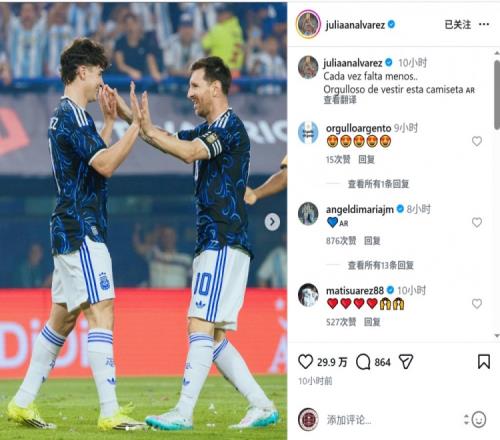The image size is (500, 440).
Task: Click 查看翻译 to translate caption
Action: pos(340,100)
